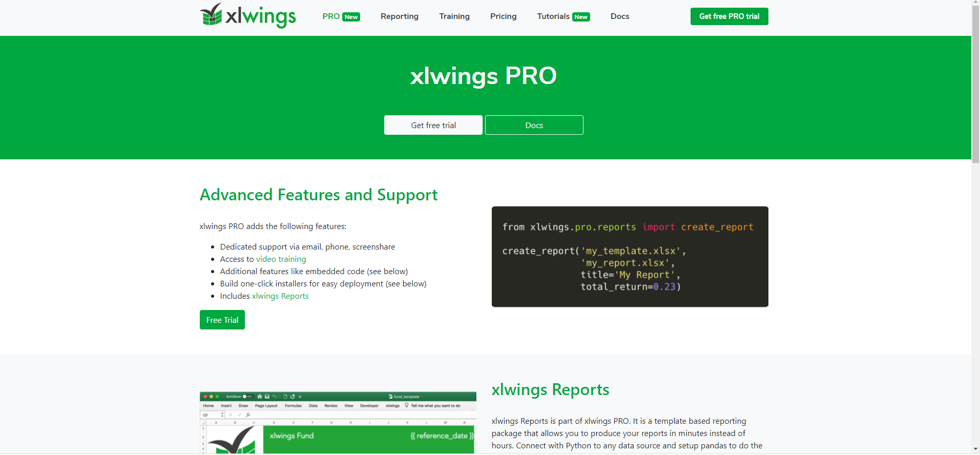Click the vertical scrollbar thumb
The image size is (980, 455).
point(975,85)
